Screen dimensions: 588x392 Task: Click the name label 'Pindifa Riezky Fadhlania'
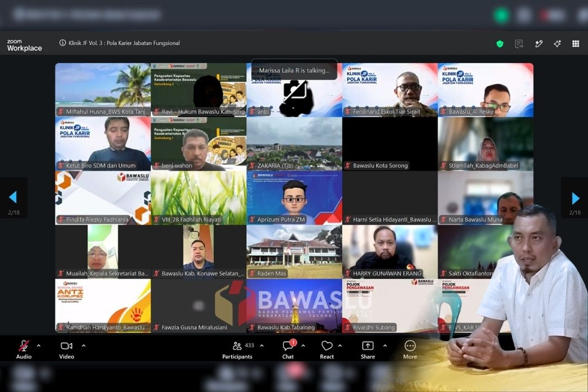tap(97, 219)
